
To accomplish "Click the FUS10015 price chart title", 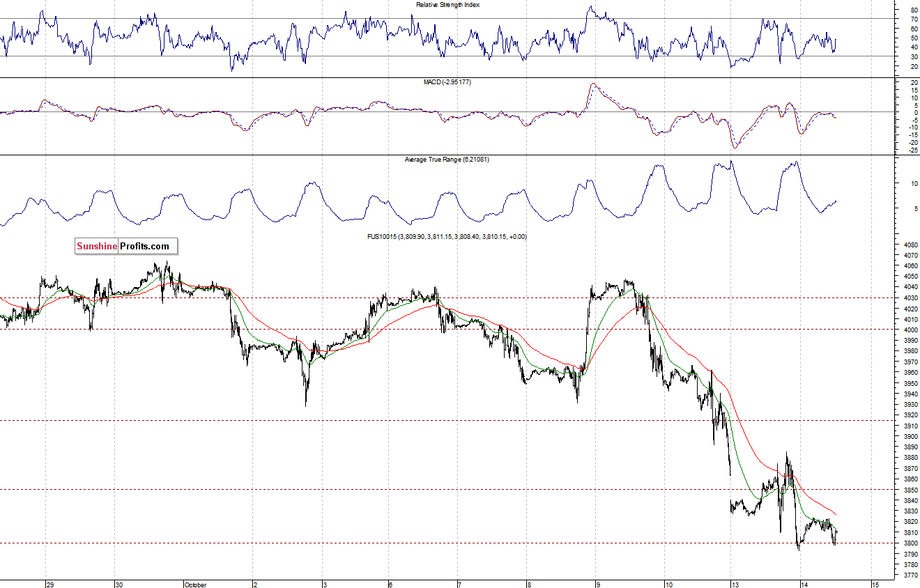I will pyautogui.click(x=447, y=237).
